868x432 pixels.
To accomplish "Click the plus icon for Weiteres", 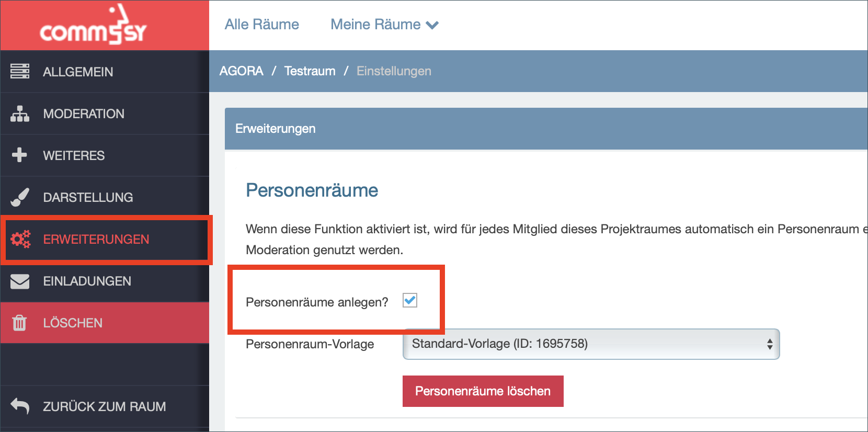I will tap(19, 155).
